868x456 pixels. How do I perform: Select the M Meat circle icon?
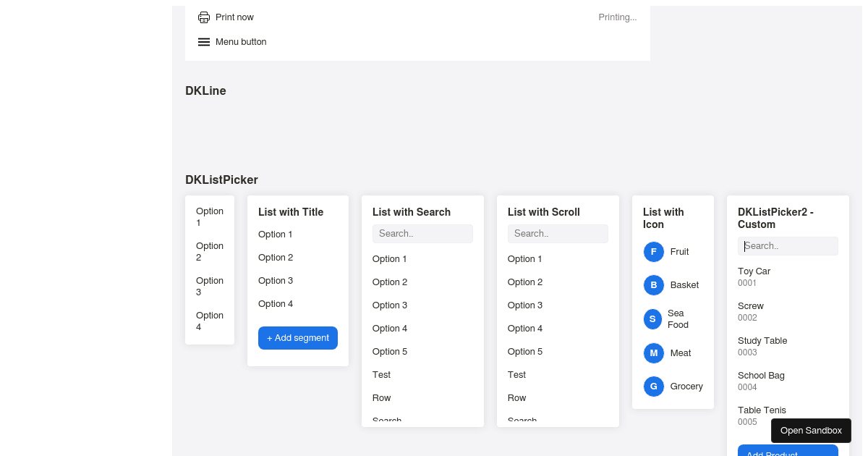point(653,352)
